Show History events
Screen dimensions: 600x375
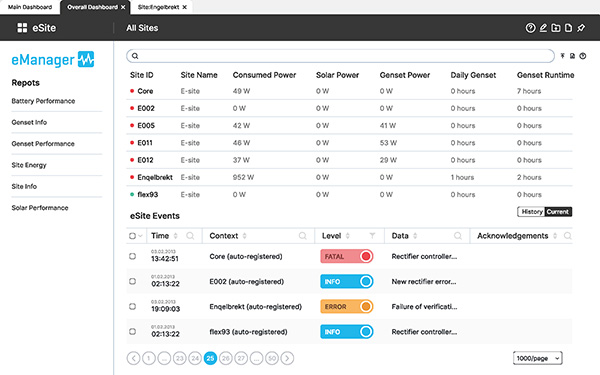click(x=532, y=212)
